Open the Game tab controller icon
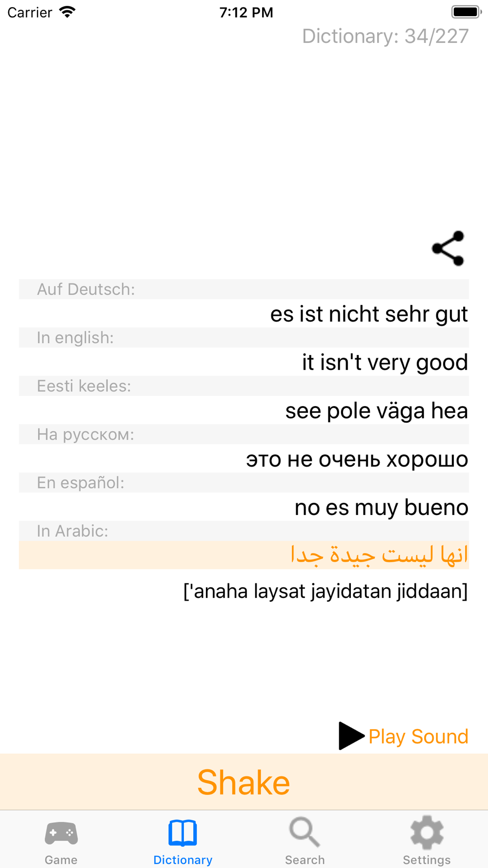 coord(61,833)
